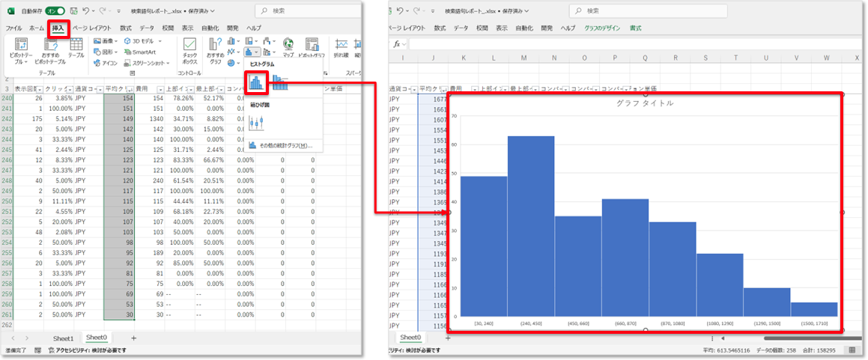Toggle the AutoSave (自動保存) switch
The height and width of the screenshot is (360, 868).
(54, 11)
